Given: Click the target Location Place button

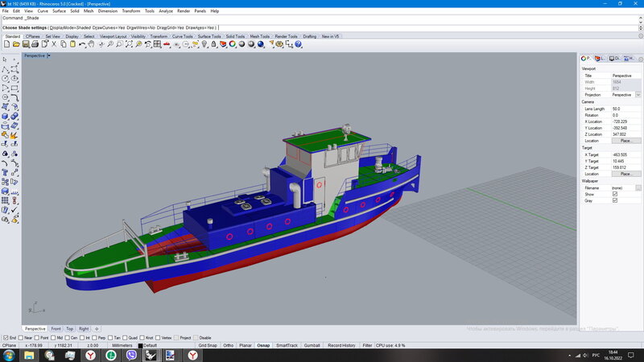Looking at the screenshot, I should click(626, 174).
